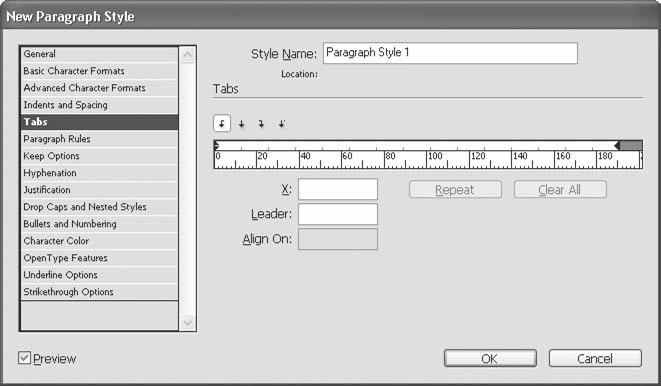Click the category list scroll up arrow
This screenshot has width=661, height=386.
pyautogui.click(x=187, y=54)
